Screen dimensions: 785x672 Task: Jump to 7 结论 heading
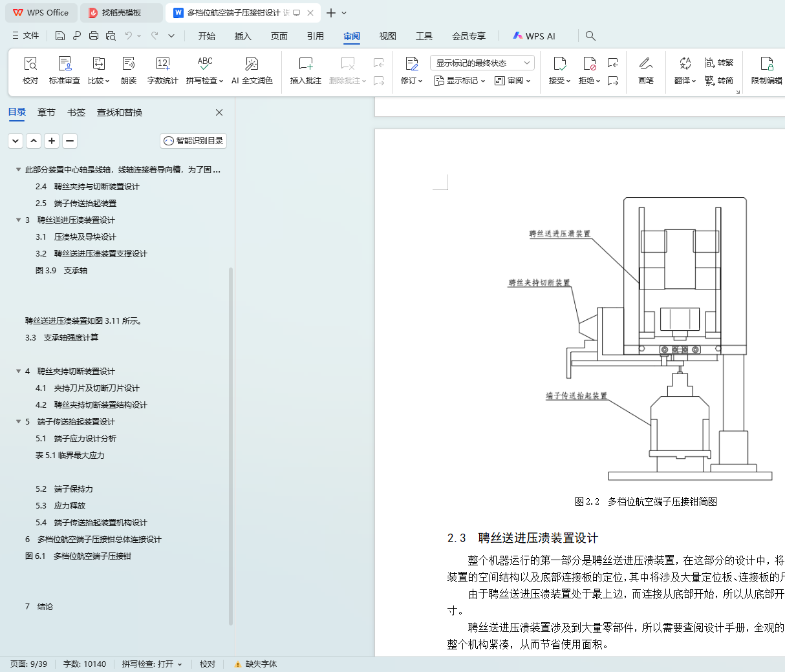pyautogui.click(x=39, y=606)
